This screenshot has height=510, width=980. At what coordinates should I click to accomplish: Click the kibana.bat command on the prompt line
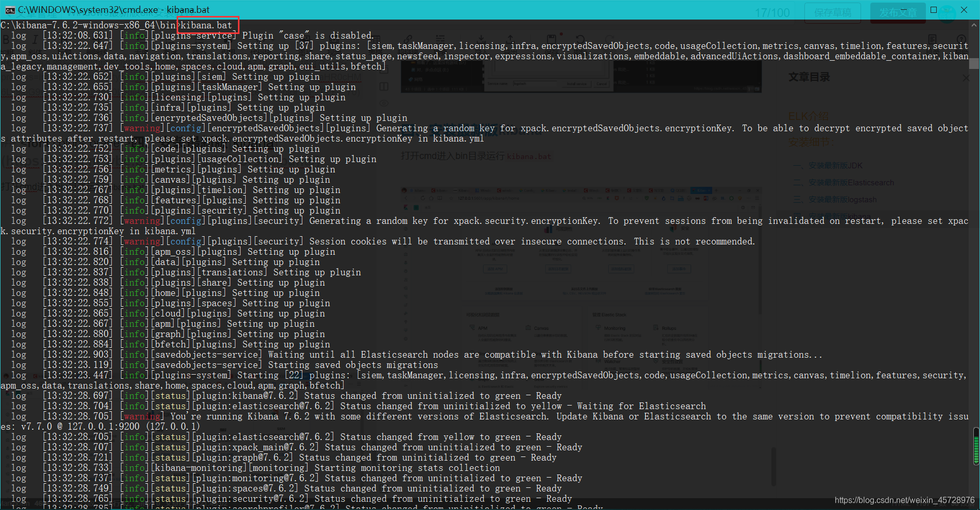click(207, 25)
